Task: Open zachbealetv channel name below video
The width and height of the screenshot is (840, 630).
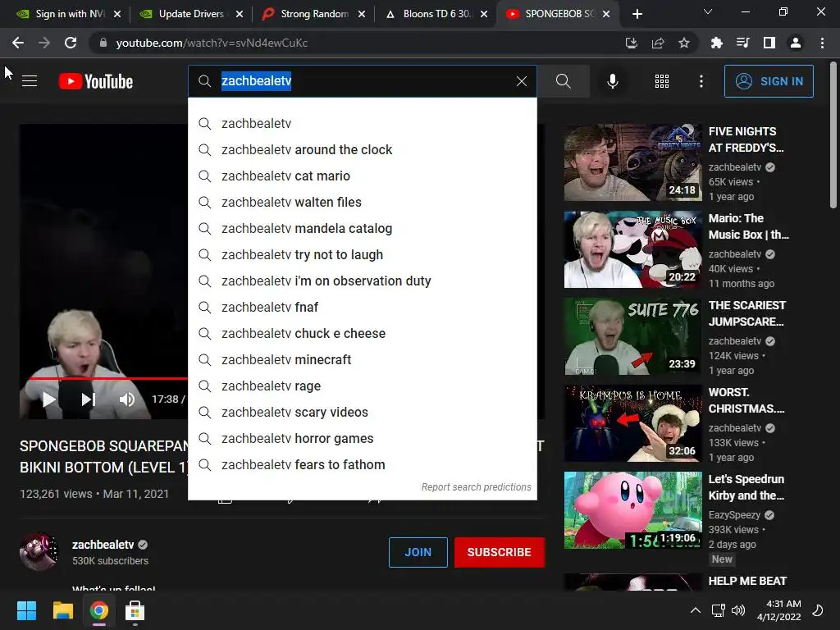Action: [x=103, y=545]
